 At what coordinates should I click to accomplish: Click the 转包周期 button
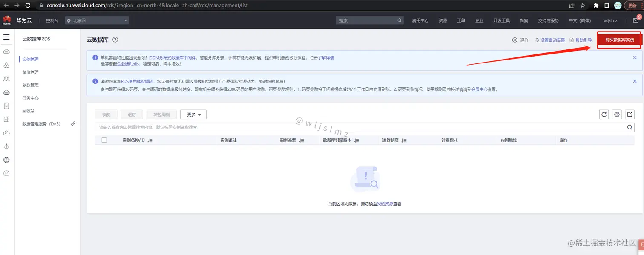coord(161,115)
